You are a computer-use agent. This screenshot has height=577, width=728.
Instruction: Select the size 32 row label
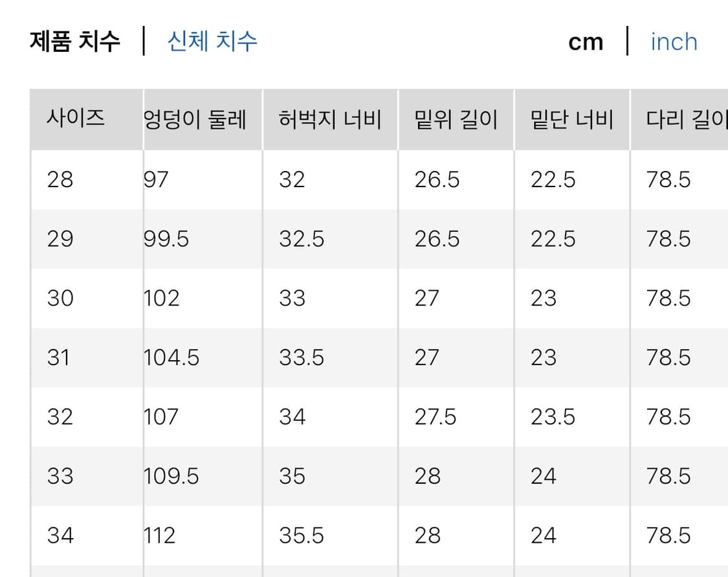tap(60, 417)
